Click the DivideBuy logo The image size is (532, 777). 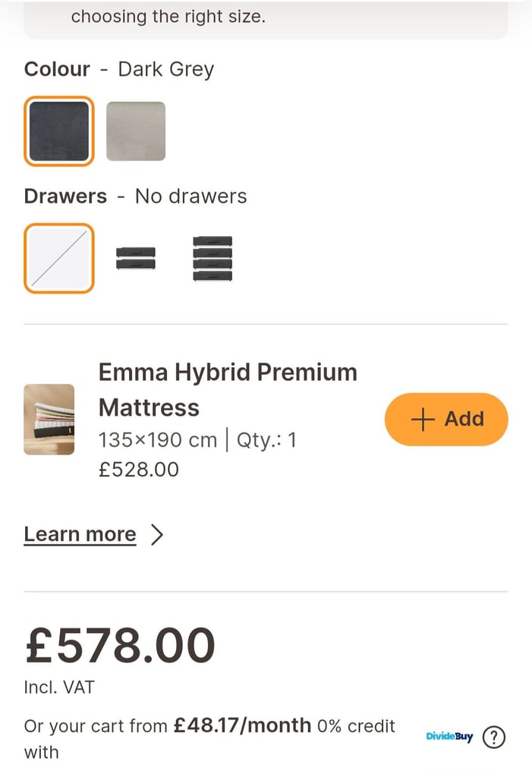(449, 736)
